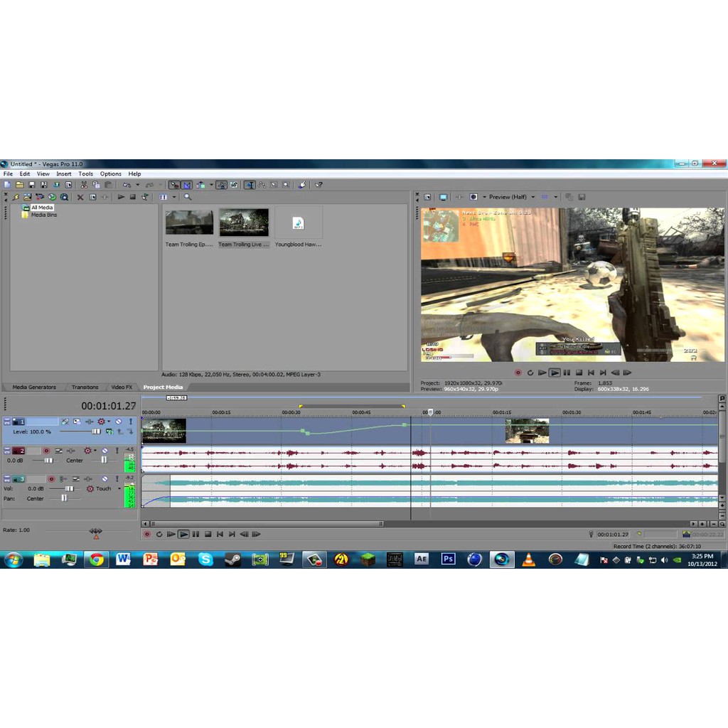Click the Save project icon in the toolbar
This screenshot has height=728, width=728.
[x=32, y=185]
